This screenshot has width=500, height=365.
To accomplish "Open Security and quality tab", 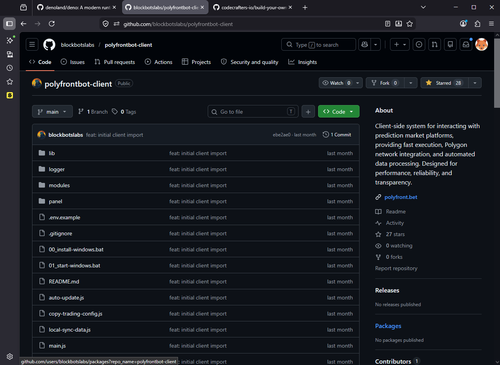I will click(x=250, y=62).
